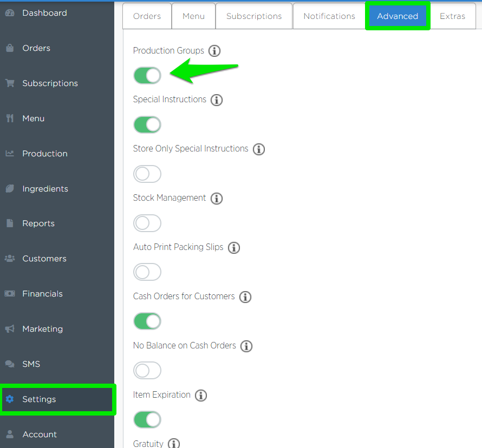Viewport: 482px width, 448px height.
Task: Switch to the Notifications tab
Action: [329, 16]
